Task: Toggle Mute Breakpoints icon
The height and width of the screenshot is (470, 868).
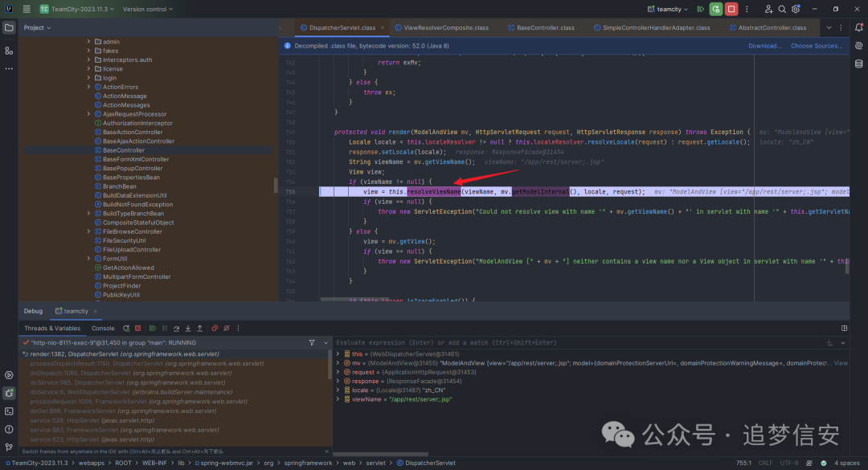Action: (227, 329)
